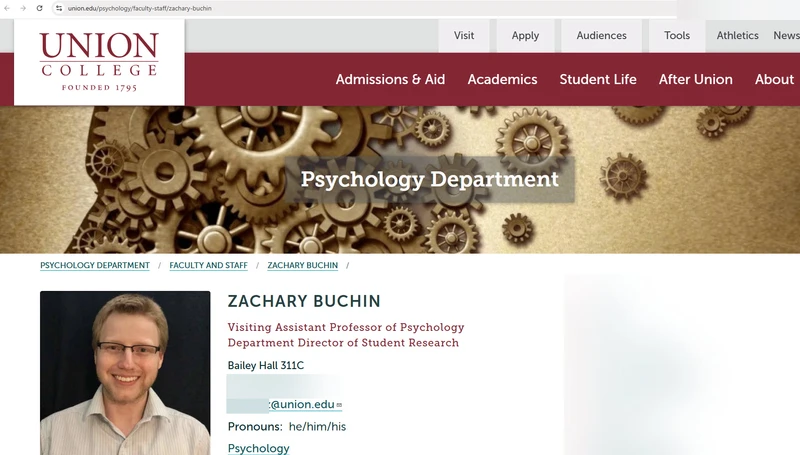Viewport: 800px width, 455px height.
Task: Click Zachary Buchin's profile photo
Action: point(125,373)
